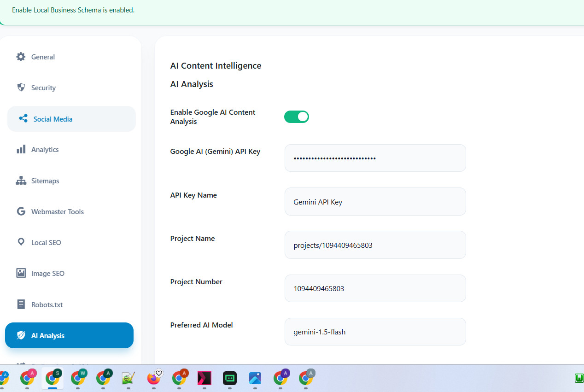Image resolution: width=584 pixels, height=392 pixels.
Task: Click the Project Name input field
Action: (375, 245)
